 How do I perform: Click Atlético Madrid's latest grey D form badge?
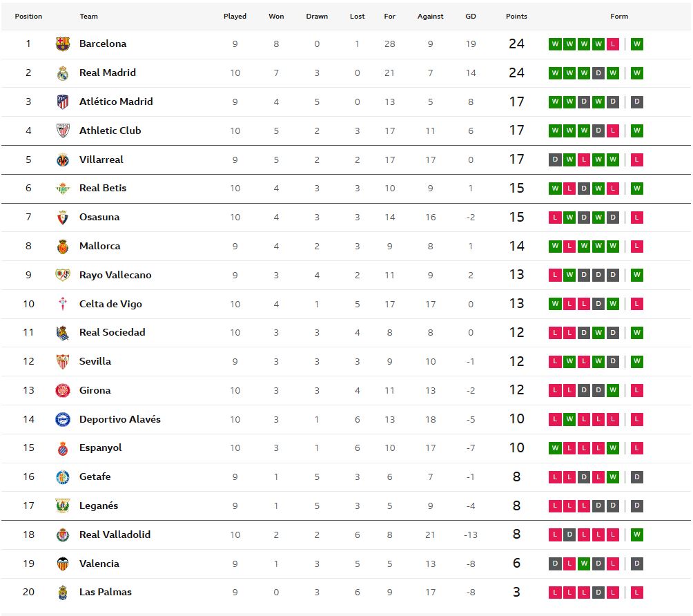tap(636, 102)
